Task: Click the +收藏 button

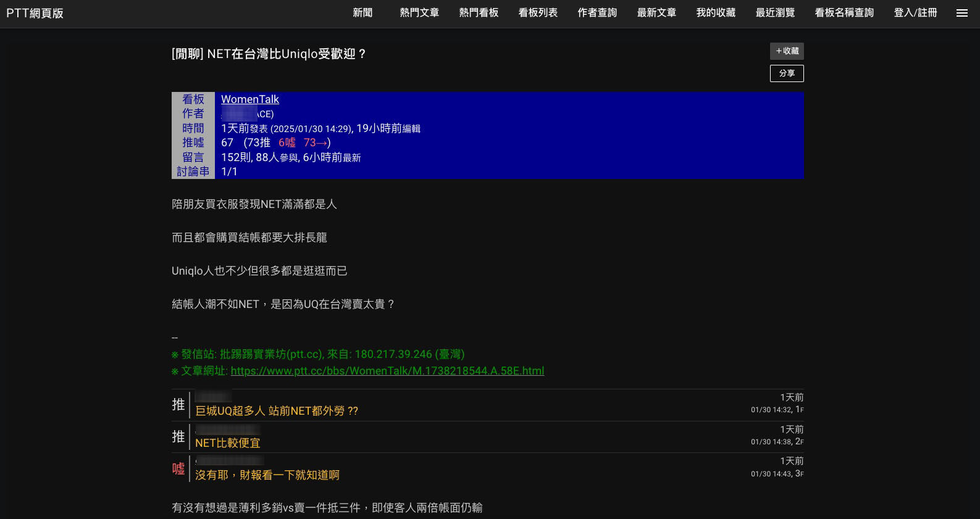Action: point(787,51)
